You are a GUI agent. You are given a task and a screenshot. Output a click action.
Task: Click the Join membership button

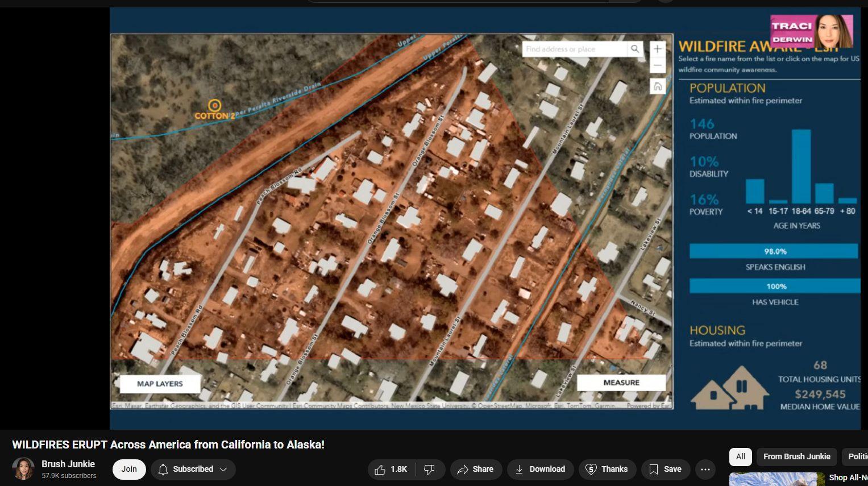pos(129,470)
